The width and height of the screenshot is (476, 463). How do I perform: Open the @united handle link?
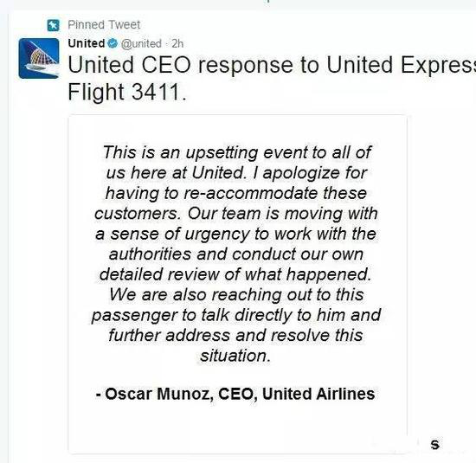point(141,44)
